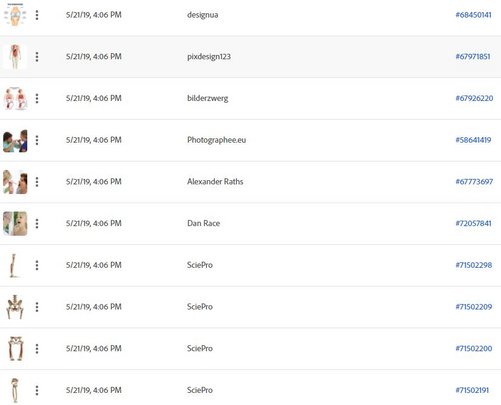Open asset link #68450141
The height and width of the screenshot is (405, 501).
[473, 15]
